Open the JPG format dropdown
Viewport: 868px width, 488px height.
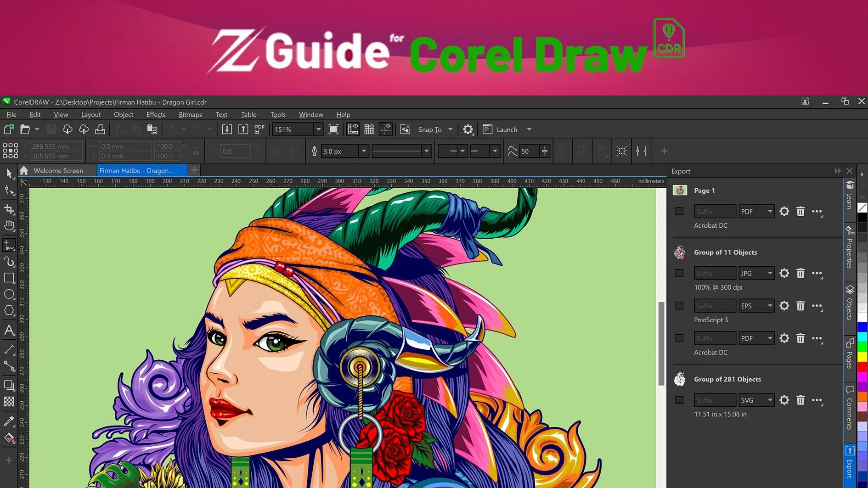[x=756, y=273]
